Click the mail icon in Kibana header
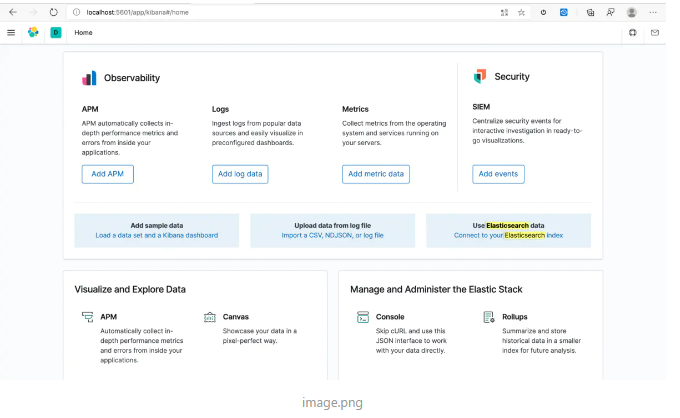This screenshot has width=680, height=418. pyautogui.click(x=655, y=32)
